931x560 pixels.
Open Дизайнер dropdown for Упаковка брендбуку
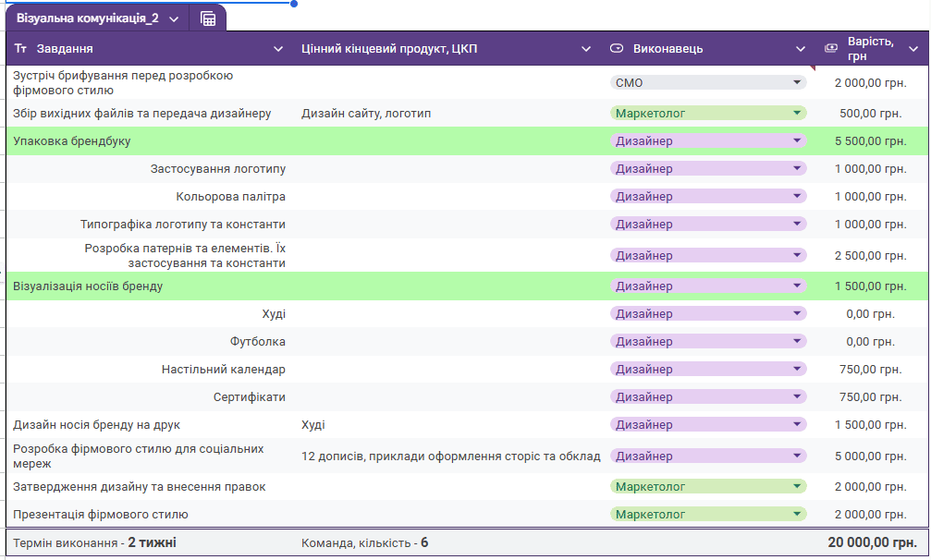pos(708,140)
